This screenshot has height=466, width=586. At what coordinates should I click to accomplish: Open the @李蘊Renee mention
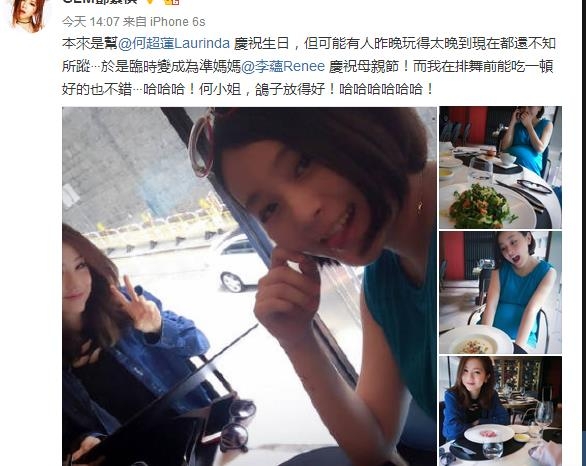pos(283,67)
